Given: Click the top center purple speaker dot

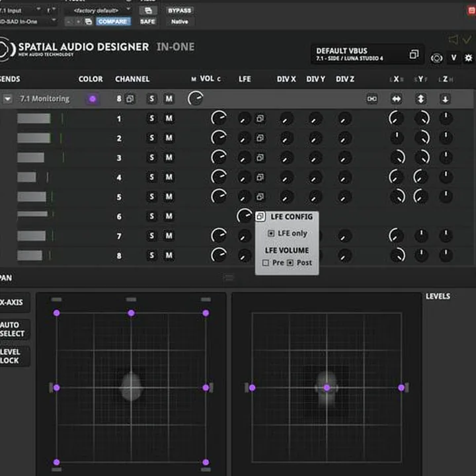Looking at the screenshot, I should (131, 313).
